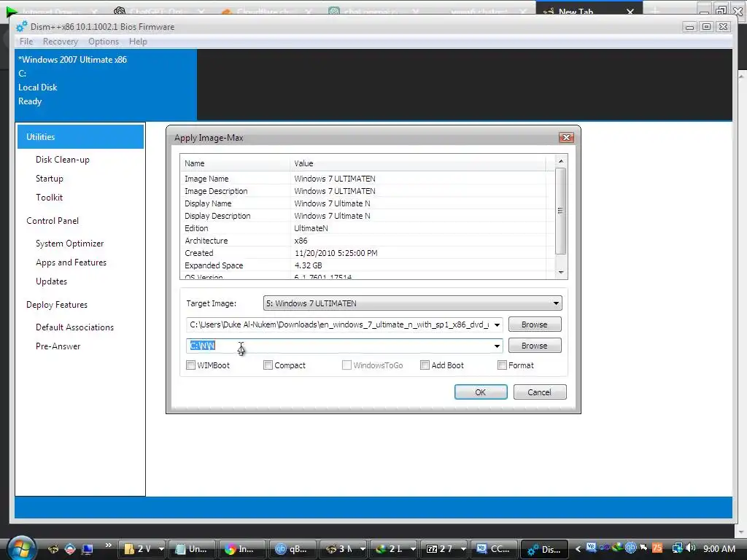The height and width of the screenshot is (560, 747).
Task: Open the 7-Zip taskbar group
Action: tap(444, 549)
